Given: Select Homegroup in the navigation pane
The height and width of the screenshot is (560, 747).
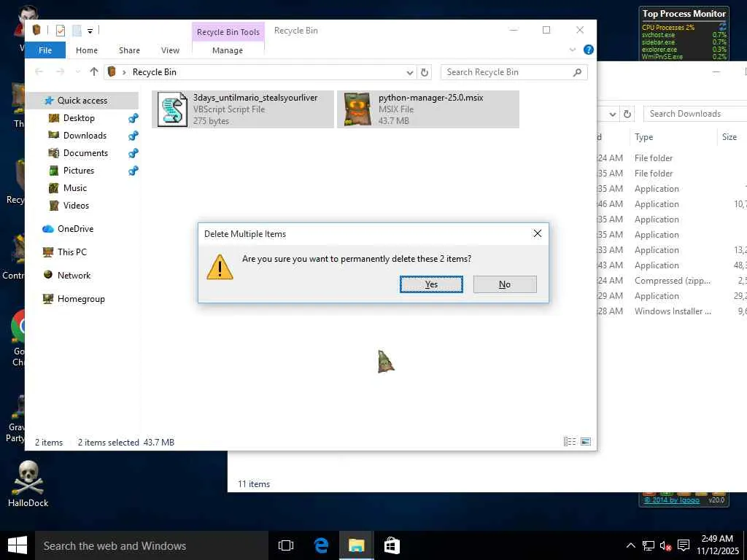Looking at the screenshot, I should 81,299.
